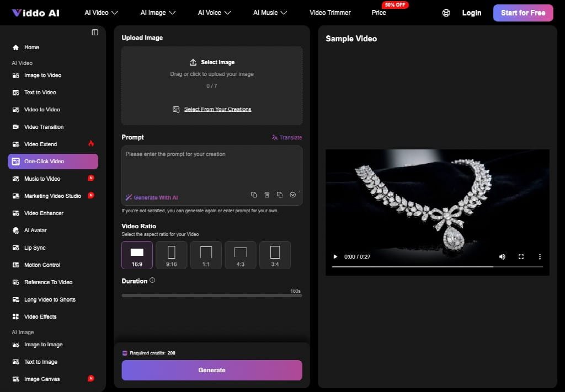Choose the 4:3 aspect ratio
Image resolution: width=565 pixels, height=392 pixels.
coord(241,255)
